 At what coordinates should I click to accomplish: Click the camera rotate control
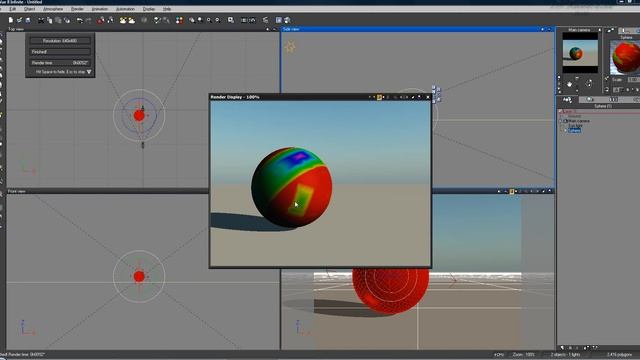pyautogui.click(x=589, y=84)
